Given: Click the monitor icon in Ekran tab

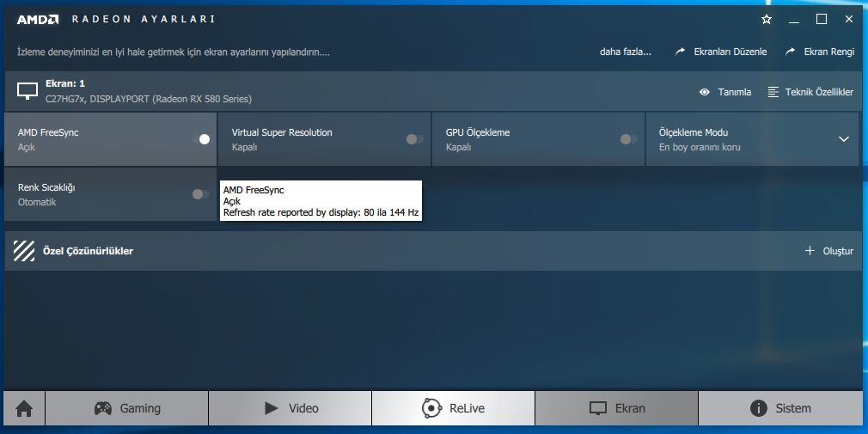Looking at the screenshot, I should (598, 408).
